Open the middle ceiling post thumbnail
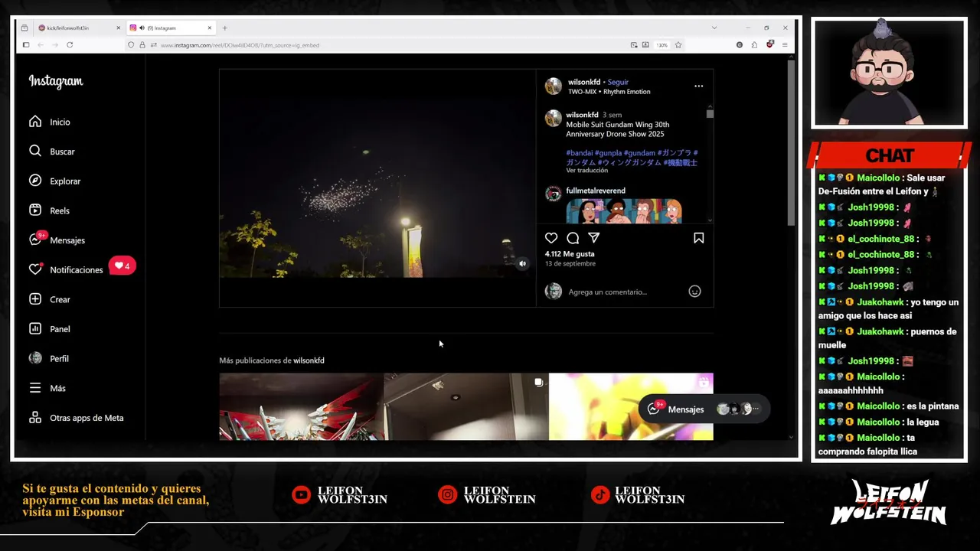Screen dimensions: 980x551 (465, 406)
